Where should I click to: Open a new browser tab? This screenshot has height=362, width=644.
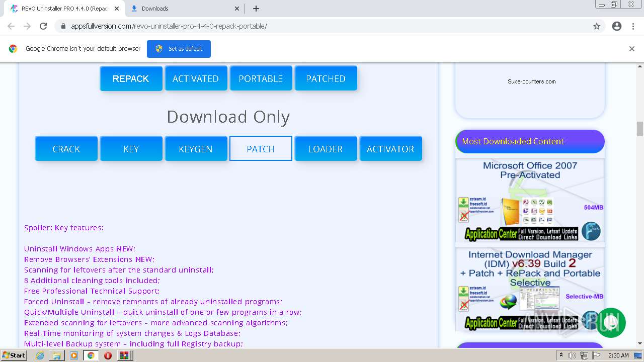coord(256,9)
